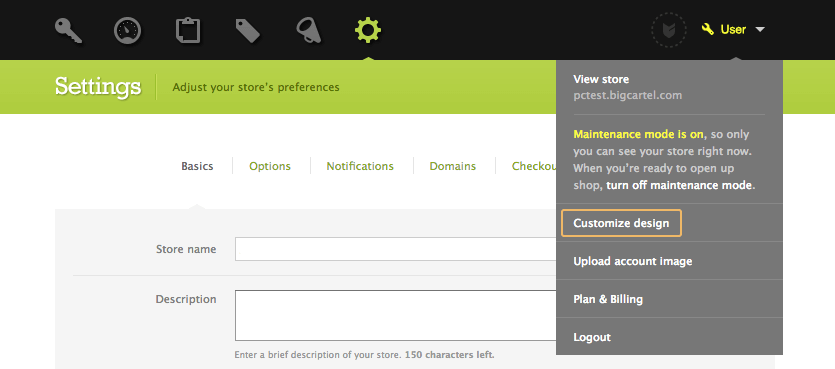Click the Store name input field
835x369 pixels.
tap(396, 249)
